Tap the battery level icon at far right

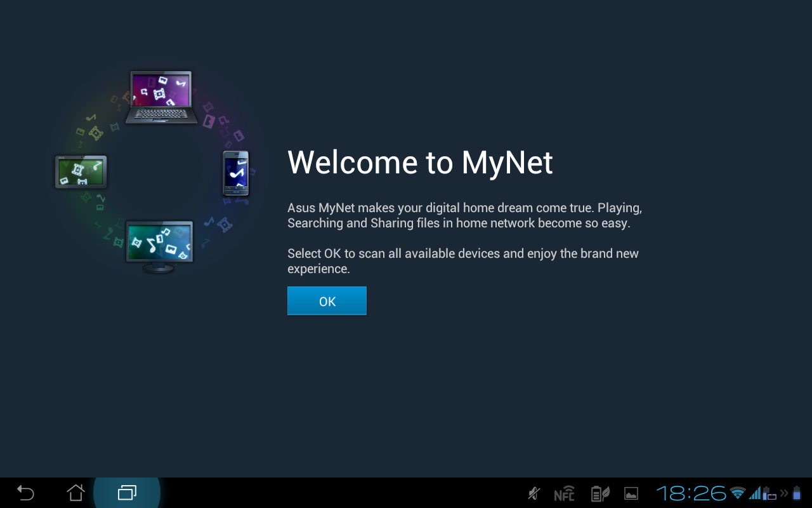pyautogui.click(x=796, y=493)
